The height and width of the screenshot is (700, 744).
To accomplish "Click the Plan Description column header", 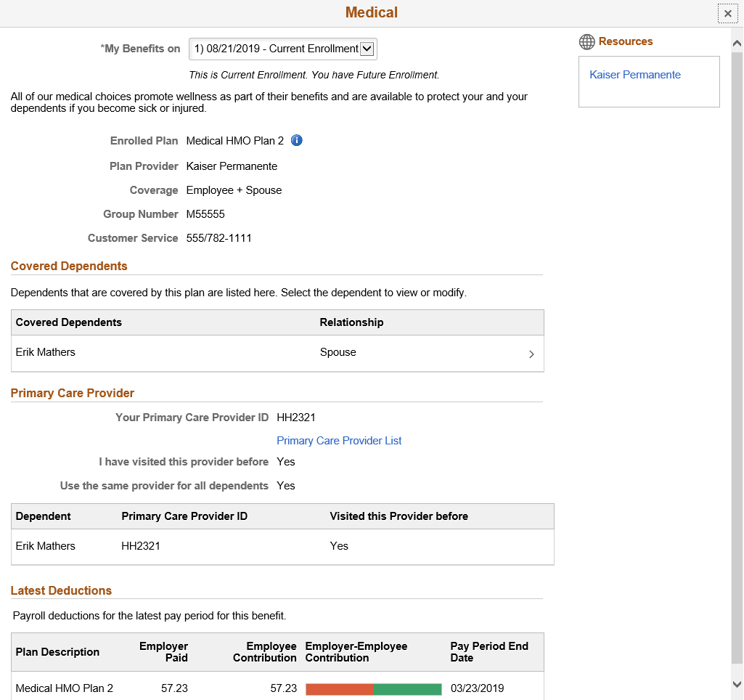I will [57, 652].
